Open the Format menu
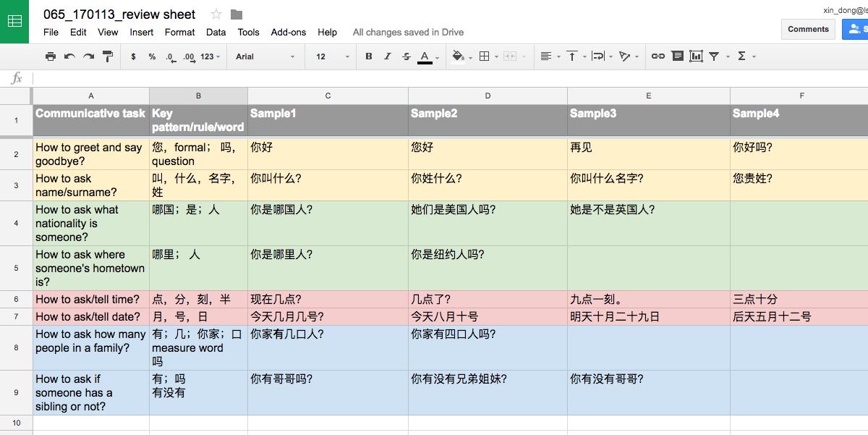The image size is (868, 435). point(179,32)
